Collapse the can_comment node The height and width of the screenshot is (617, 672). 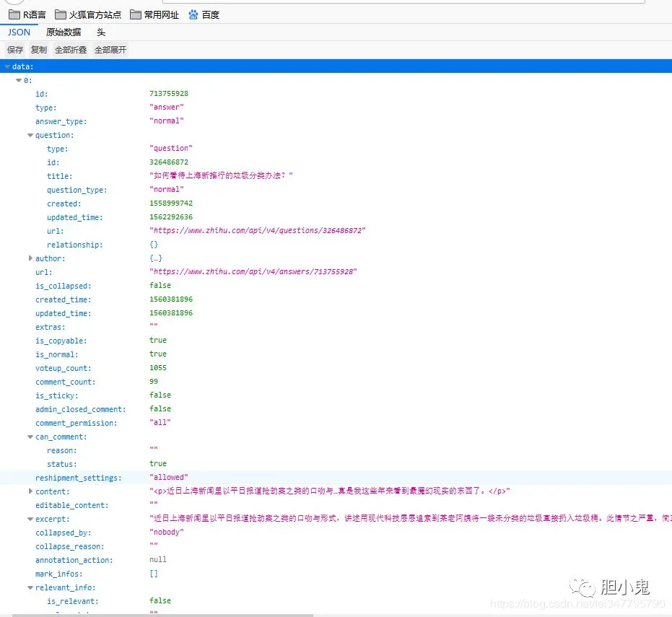click(30, 437)
